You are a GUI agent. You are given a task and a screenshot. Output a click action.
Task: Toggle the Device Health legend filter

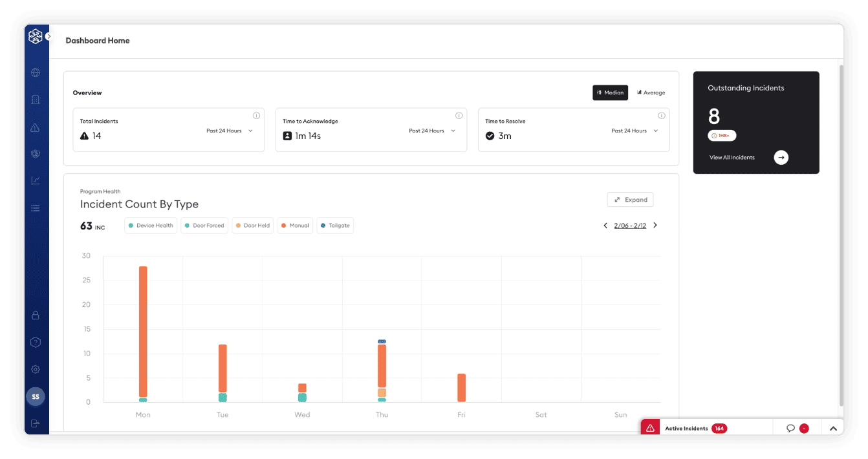[x=151, y=226]
